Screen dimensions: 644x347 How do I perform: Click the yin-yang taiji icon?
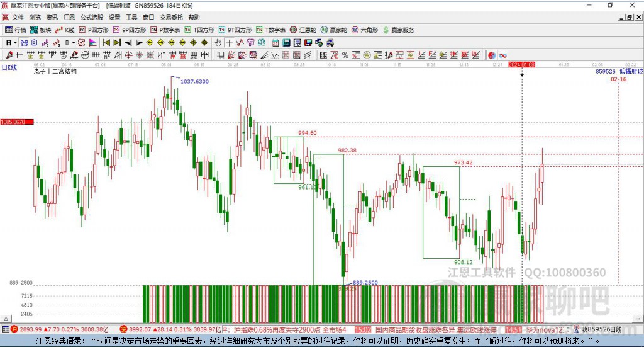click(x=492, y=55)
